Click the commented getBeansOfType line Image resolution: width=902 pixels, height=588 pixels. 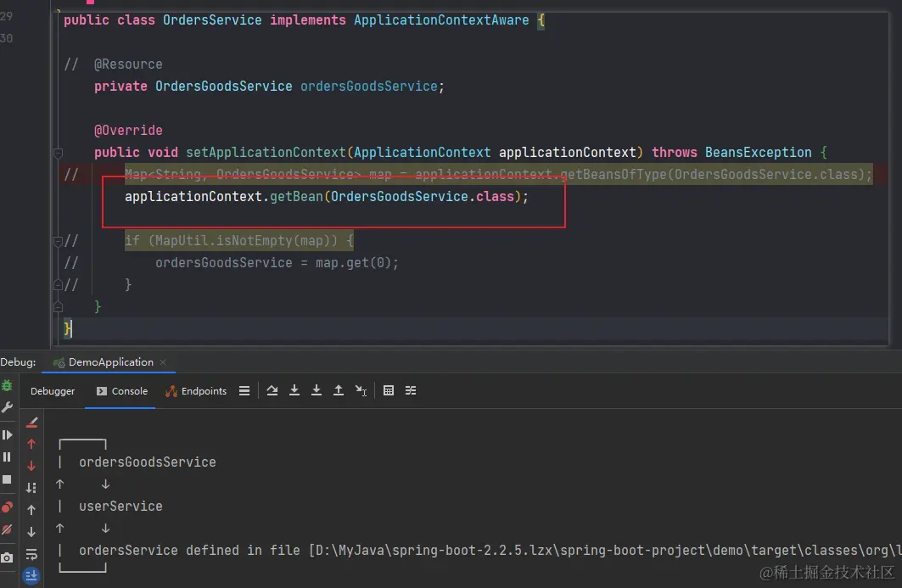point(498,174)
